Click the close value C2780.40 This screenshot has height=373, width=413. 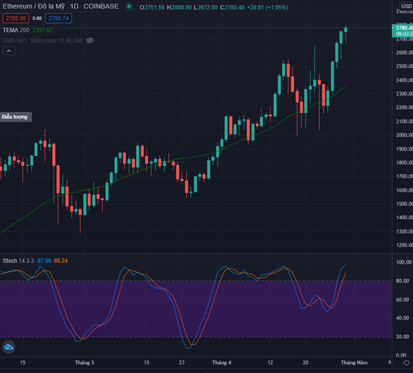click(x=232, y=7)
